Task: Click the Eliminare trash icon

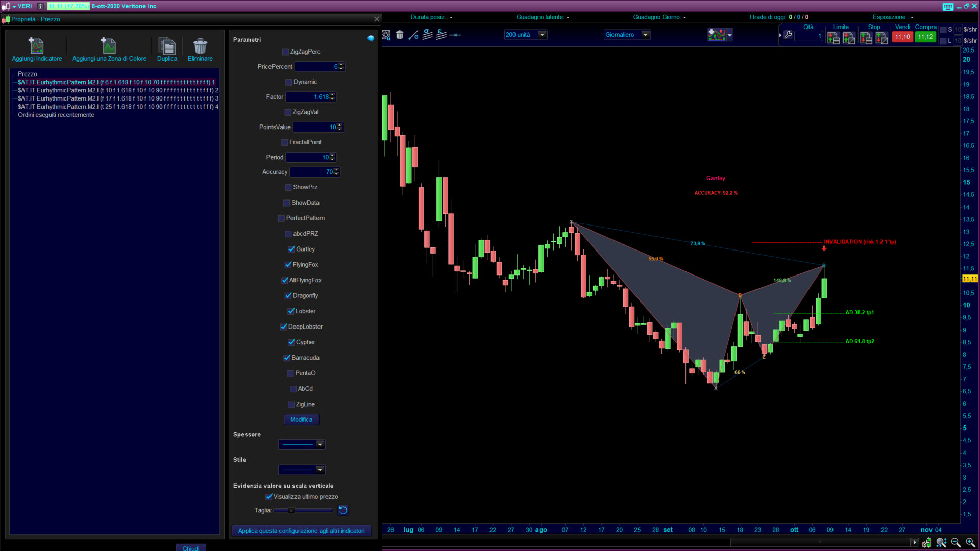Action: 200,46
